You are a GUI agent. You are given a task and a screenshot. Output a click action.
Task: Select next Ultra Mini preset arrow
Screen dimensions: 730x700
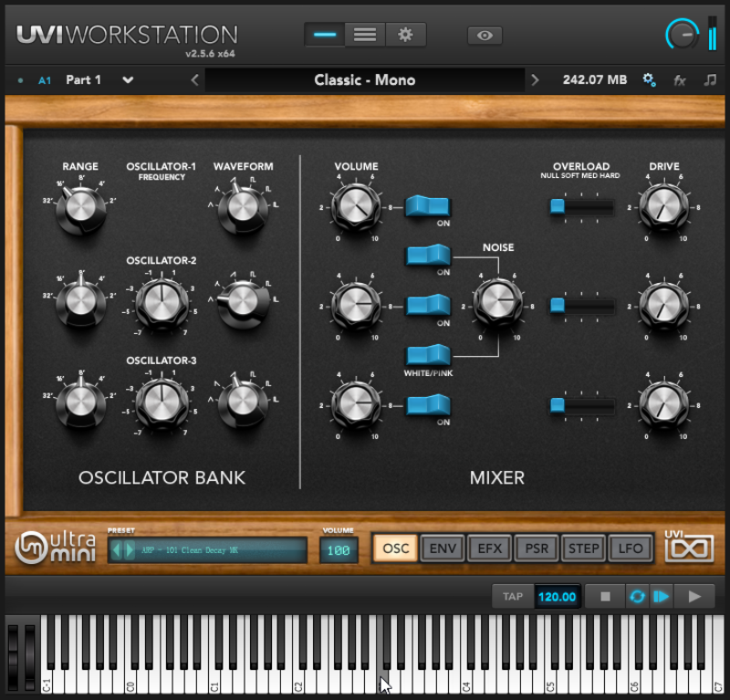pyautogui.click(x=130, y=550)
